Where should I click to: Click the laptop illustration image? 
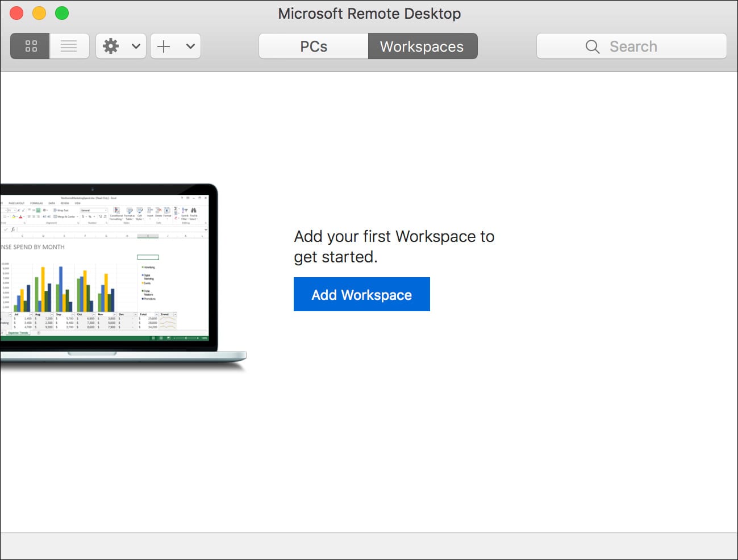point(123,277)
